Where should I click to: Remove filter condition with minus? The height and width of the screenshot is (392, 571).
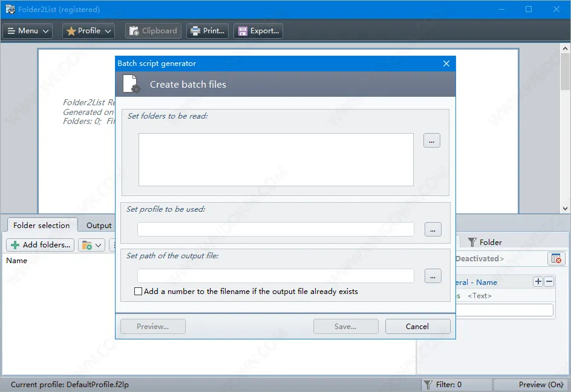pyautogui.click(x=549, y=282)
